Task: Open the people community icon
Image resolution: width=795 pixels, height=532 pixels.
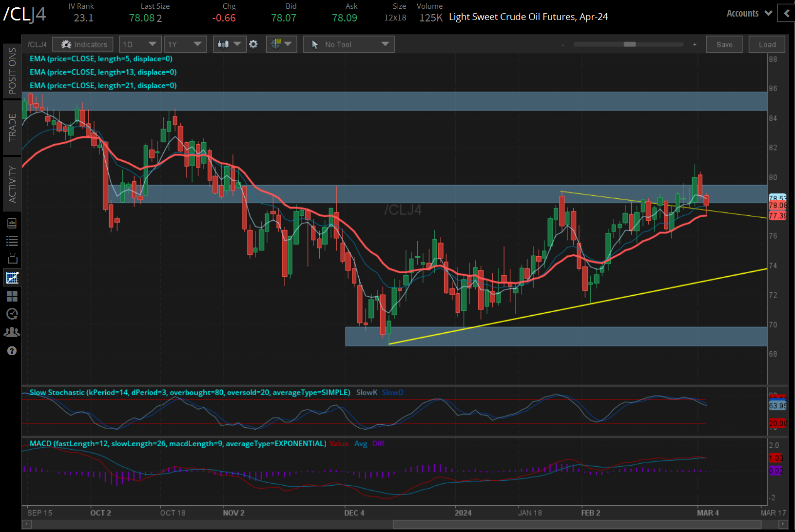Action: pyautogui.click(x=12, y=332)
